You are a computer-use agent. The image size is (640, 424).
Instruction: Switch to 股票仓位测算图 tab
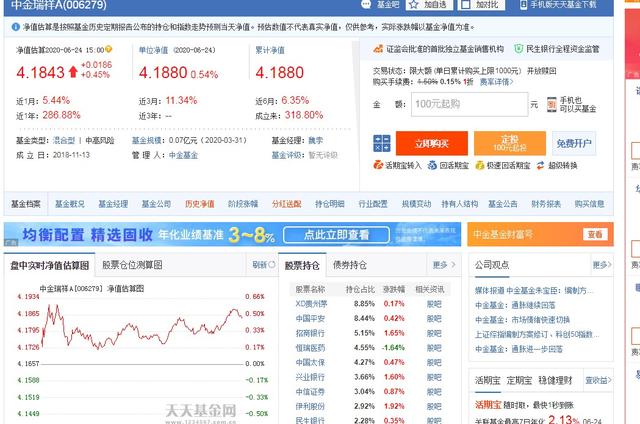(x=132, y=264)
